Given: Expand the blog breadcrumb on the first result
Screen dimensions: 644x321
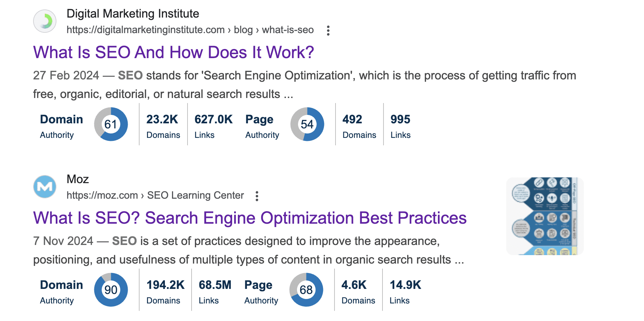Looking at the screenshot, I should tap(244, 30).
